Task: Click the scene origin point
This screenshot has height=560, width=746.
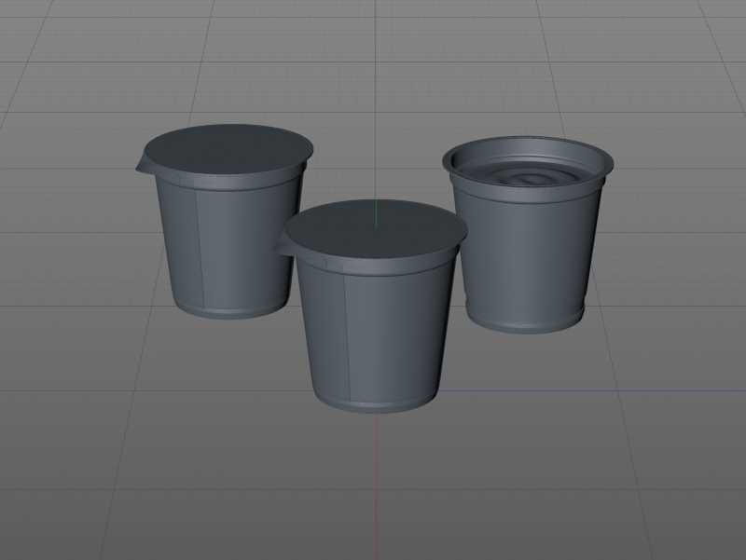Action: coord(377,389)
